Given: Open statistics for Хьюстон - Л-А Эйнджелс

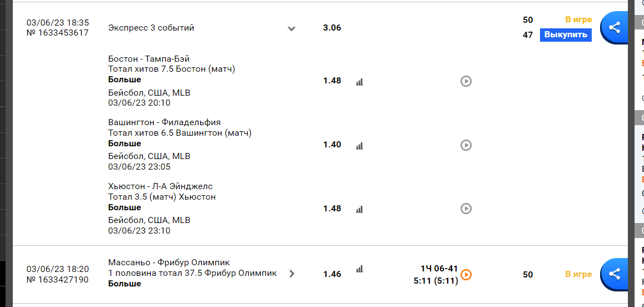Looking at the screenshot, I should click(359, 209).
